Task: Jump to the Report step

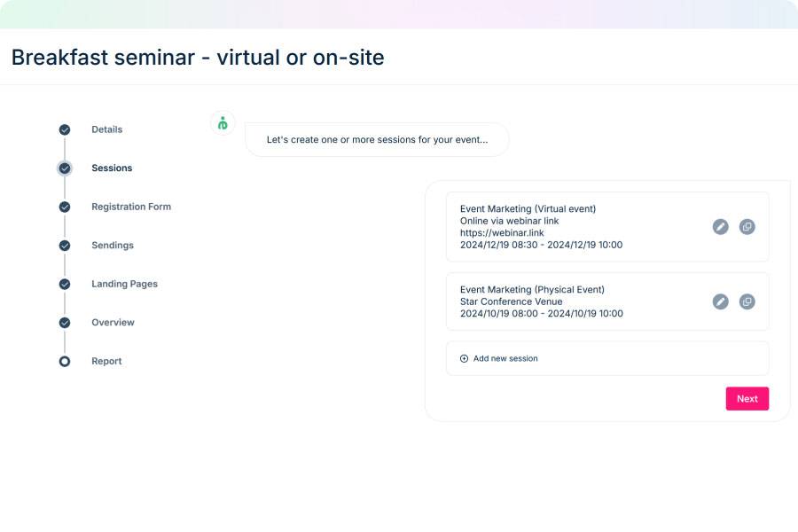Action: (106, 362)
